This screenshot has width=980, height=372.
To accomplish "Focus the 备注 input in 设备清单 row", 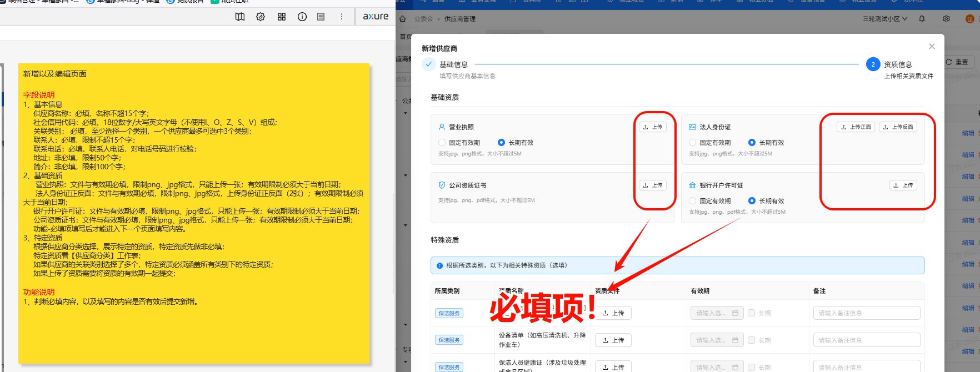I will click(867, 340).
